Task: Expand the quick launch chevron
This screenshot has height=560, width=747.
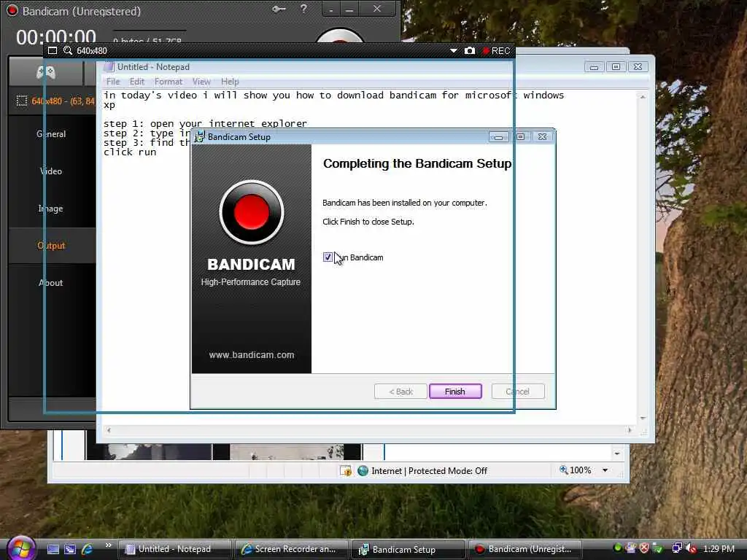Action: (108, 545)
